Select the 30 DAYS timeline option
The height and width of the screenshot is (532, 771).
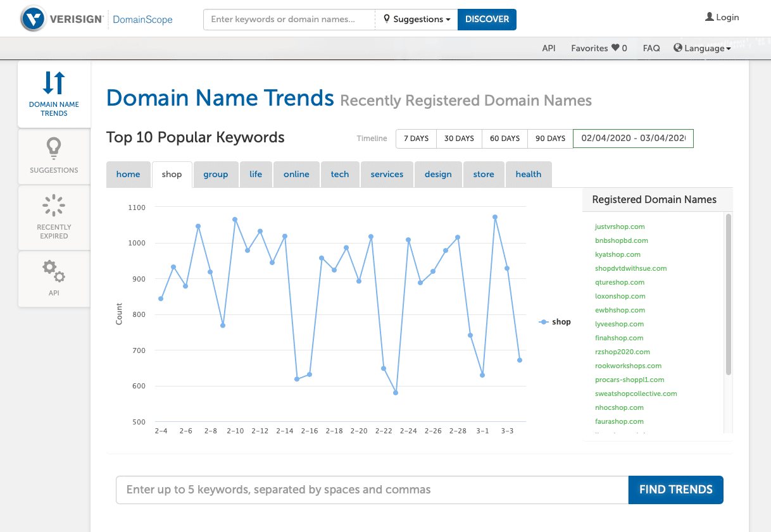coord(459,139)
